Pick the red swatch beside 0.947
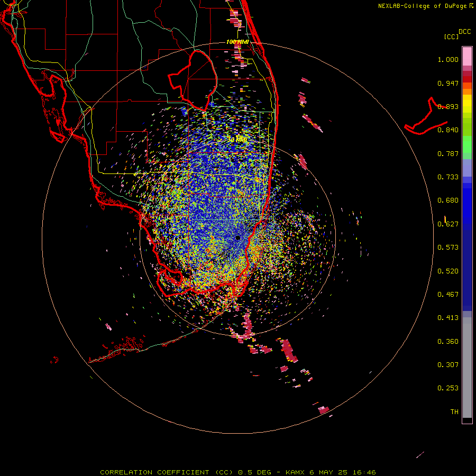The image size is (476, 476). [467, 79]
